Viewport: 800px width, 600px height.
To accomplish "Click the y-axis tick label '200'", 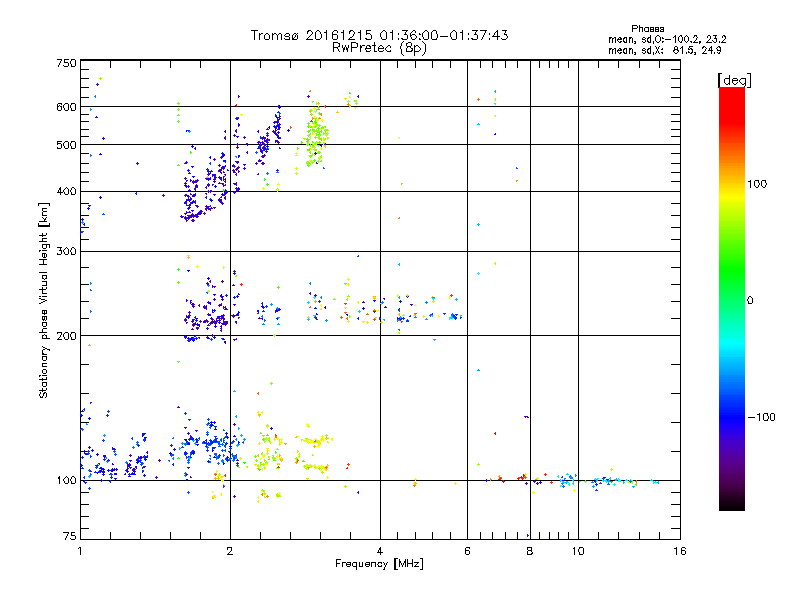I will coord(66,336).
